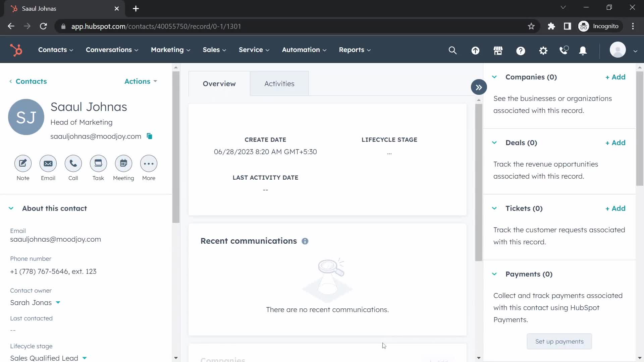644x362 pixels.
Task: Click Add button for Deals
Action: pyautogui.click(x=616, y=142)
